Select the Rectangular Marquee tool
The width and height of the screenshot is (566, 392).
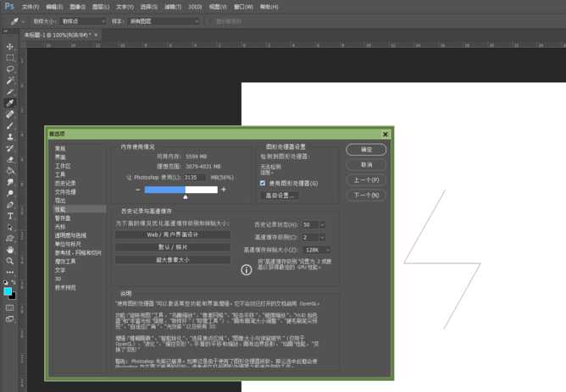click(x=10, y=58)
